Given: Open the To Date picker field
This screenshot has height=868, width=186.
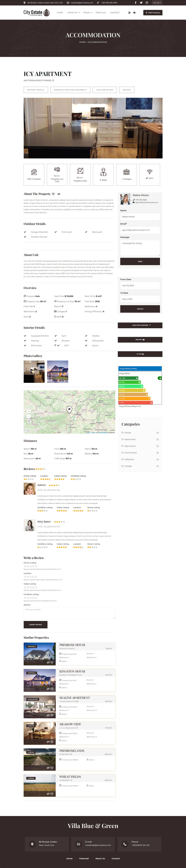Looking at the screenshot, I should pos(140,299).
